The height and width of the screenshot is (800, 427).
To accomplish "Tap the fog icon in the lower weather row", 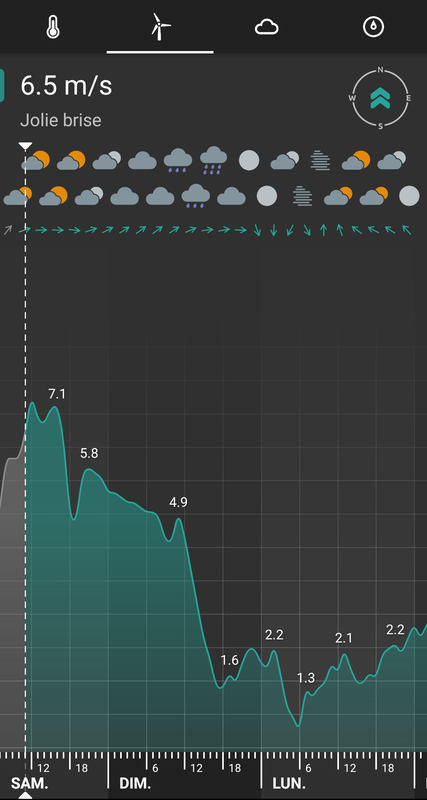I will coord(302,196).
